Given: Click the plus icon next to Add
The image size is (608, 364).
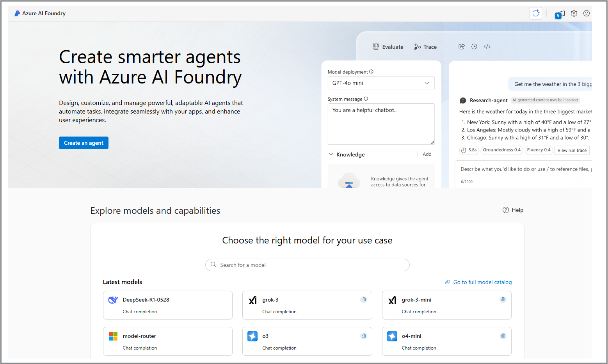Looking at the screenshot, I should click(417, 154).
